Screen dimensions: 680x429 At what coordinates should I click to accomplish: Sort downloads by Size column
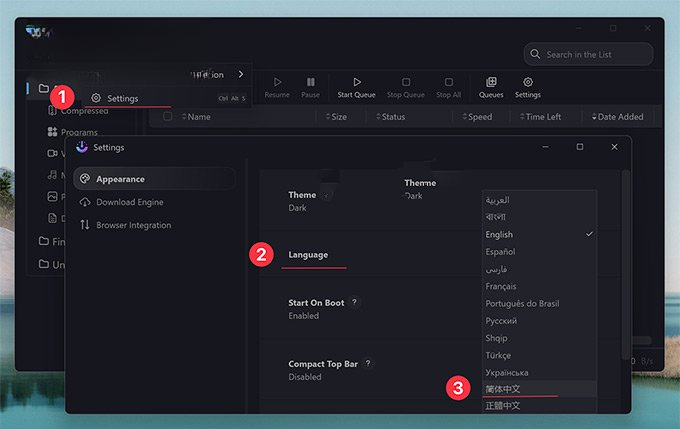pos(336,117)
